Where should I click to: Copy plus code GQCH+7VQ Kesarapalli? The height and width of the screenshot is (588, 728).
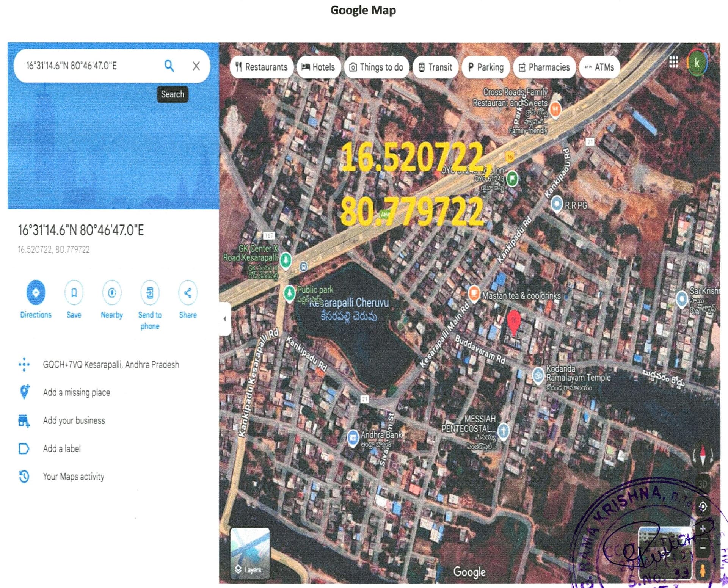(x=111, y=365)
